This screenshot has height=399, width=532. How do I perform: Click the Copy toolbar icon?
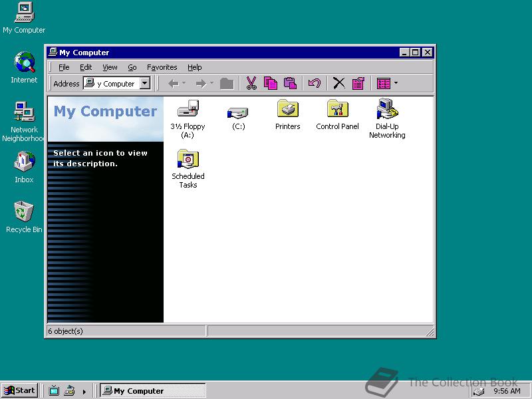click(270, 83)
